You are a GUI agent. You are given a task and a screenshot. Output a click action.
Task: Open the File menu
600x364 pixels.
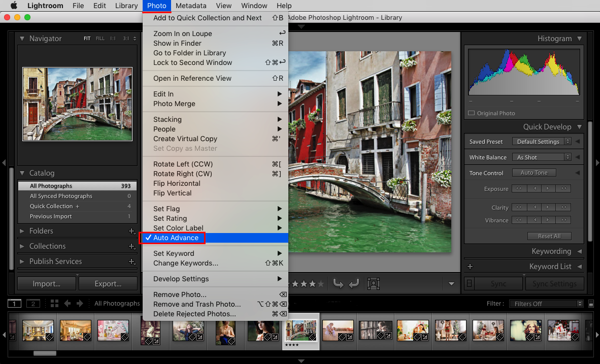click(x=78, y=6)
